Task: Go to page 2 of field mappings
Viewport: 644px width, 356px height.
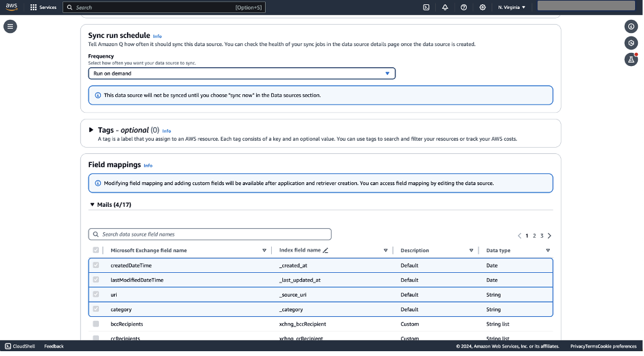Action: [535, 236]
